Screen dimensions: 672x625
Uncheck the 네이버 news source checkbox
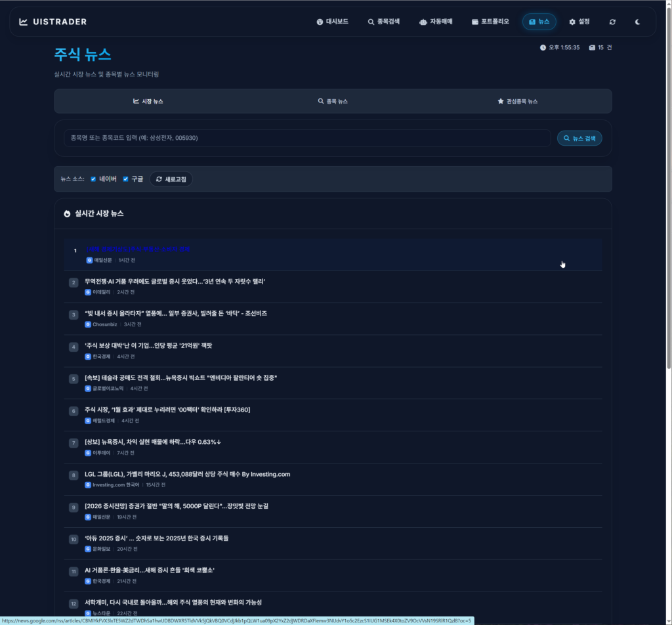coord(93,179)
